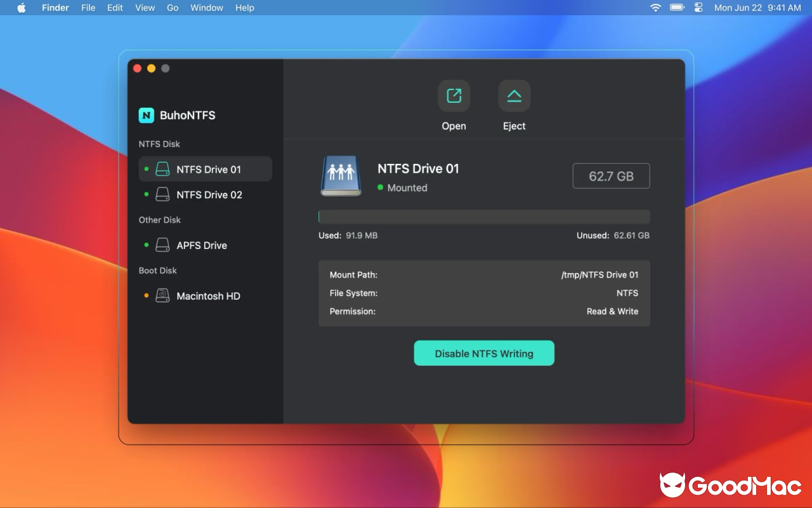Click the NTFS Drive 01 title heading

pos(418,168)
